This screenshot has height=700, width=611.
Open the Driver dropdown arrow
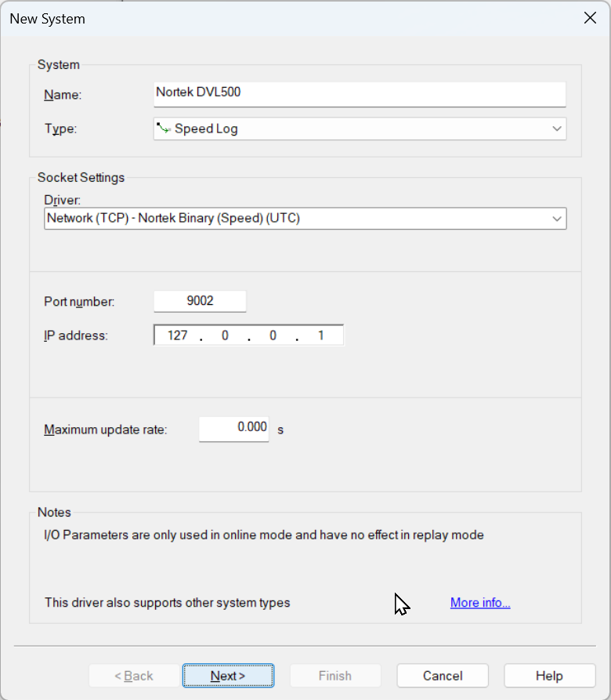556,218
